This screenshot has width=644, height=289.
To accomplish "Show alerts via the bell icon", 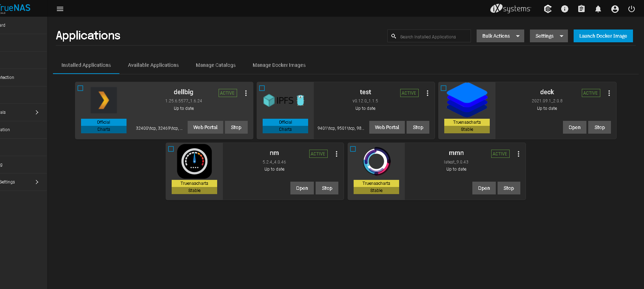I will 598,9.
